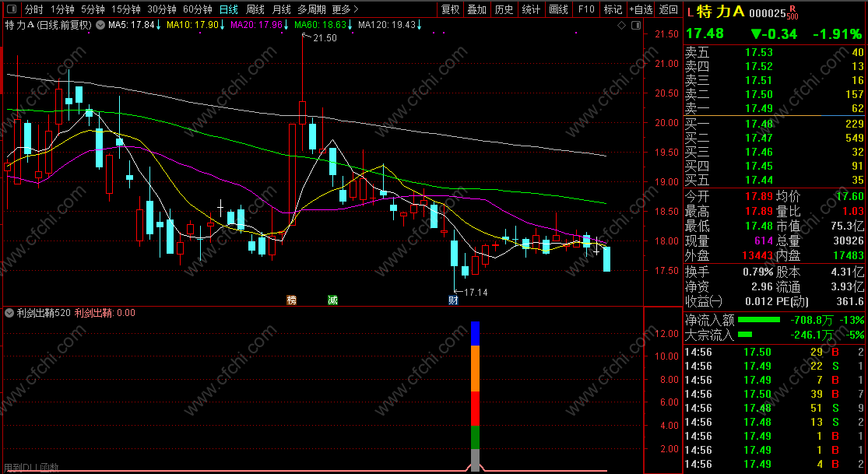Click the 财 marker icon on chart
The height and width of the screenshot is (474, 868).
453,300
